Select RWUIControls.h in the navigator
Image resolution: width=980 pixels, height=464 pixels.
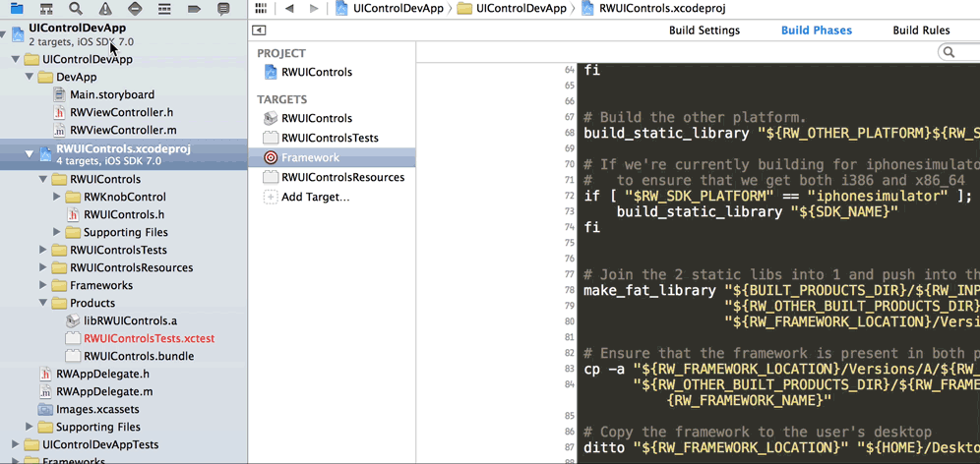[x=124, y=214]
